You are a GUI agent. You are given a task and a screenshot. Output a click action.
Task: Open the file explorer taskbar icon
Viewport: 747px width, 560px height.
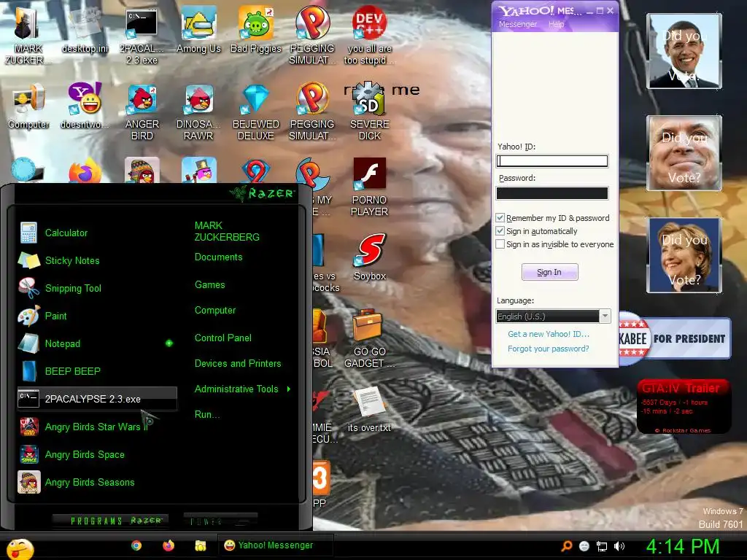[201, 545]
